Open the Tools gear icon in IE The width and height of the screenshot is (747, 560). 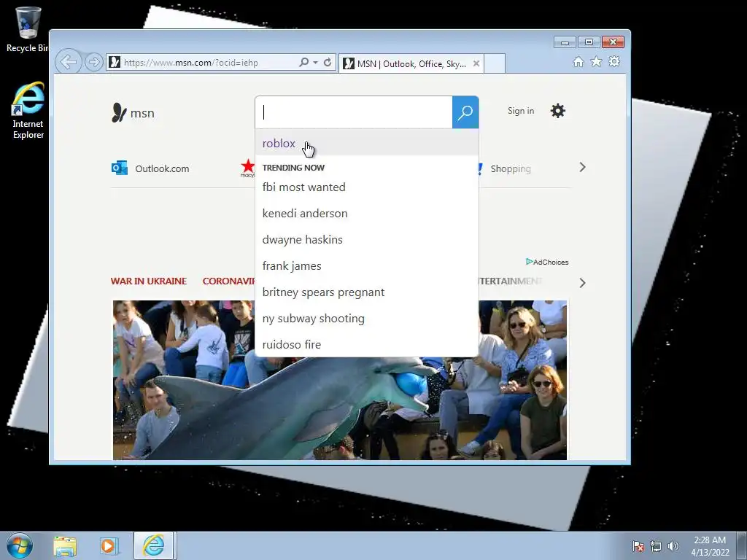(614, 62)
